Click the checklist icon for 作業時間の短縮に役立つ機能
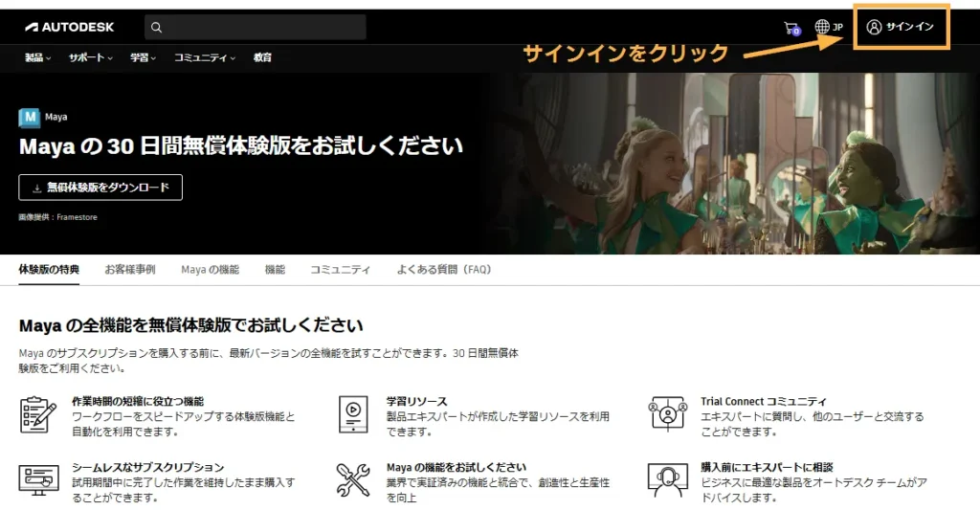Screen dimensions: 980x510 38,414
